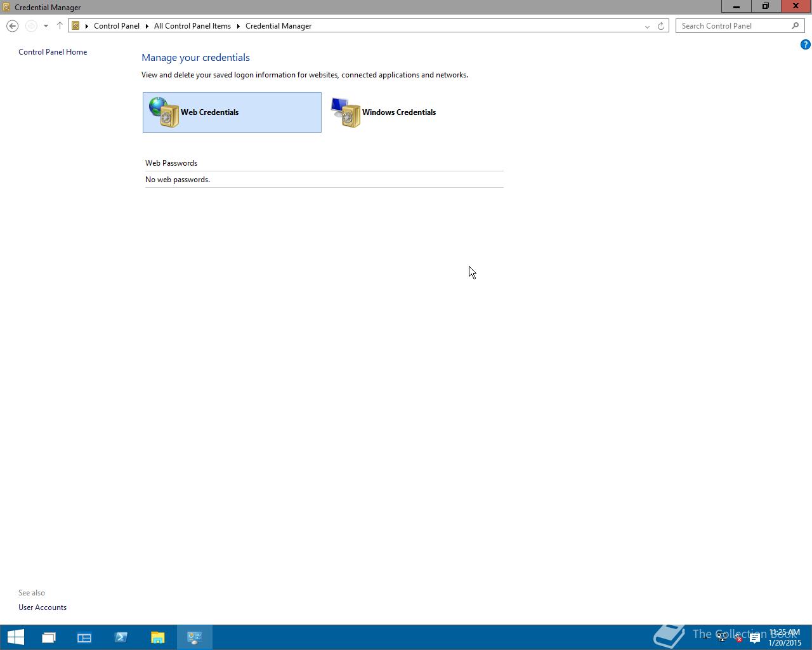The image size is (812, 650).
Task: Open File Explorer from the taskbar
Action: 158,637
